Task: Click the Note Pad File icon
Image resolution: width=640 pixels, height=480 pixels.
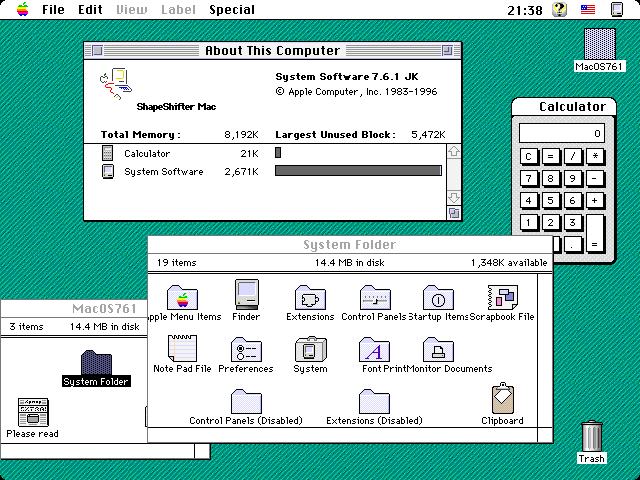Action: click(x=181, y=348)
